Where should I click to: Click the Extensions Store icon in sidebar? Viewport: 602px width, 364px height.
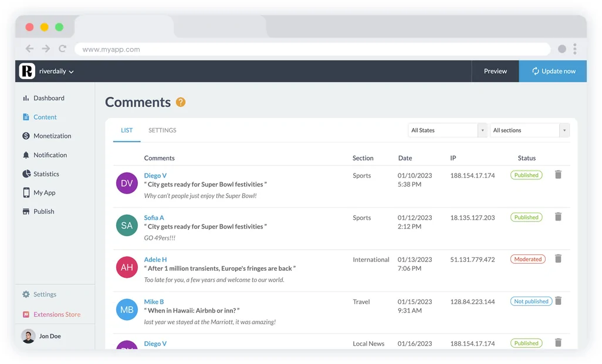pyautogui.click(x=26, y=315)
